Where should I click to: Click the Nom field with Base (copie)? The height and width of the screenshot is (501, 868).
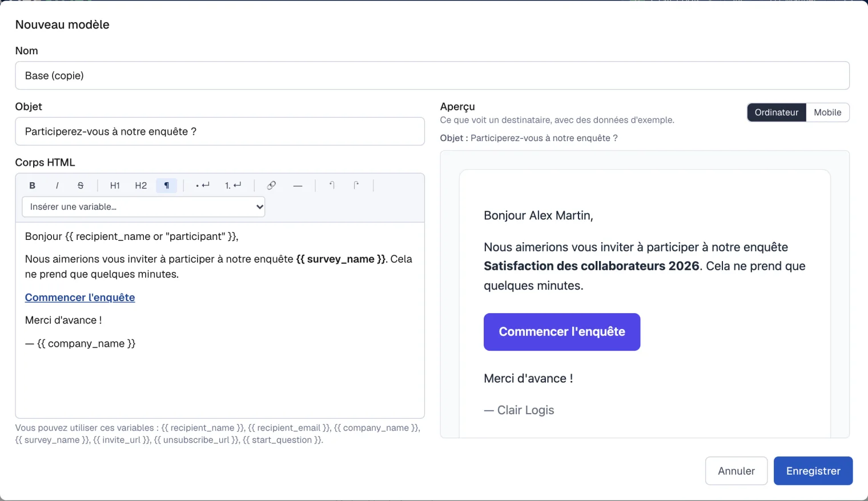coord(432,75)
